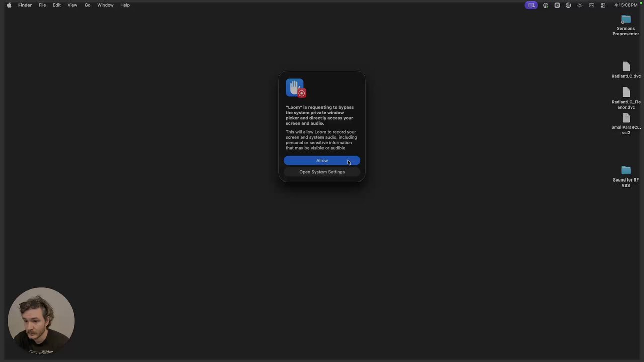
Task: Click the Sound for RF VBS folder label
Action: point(626,183)
